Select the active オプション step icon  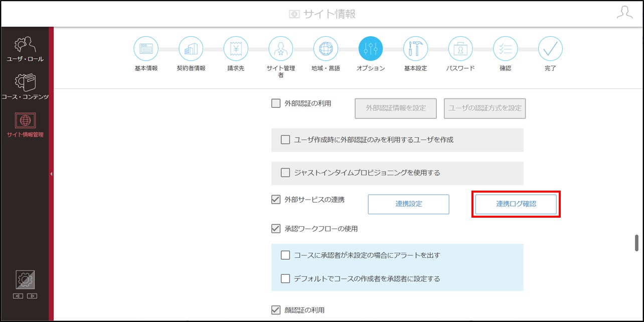pos(371,49)
